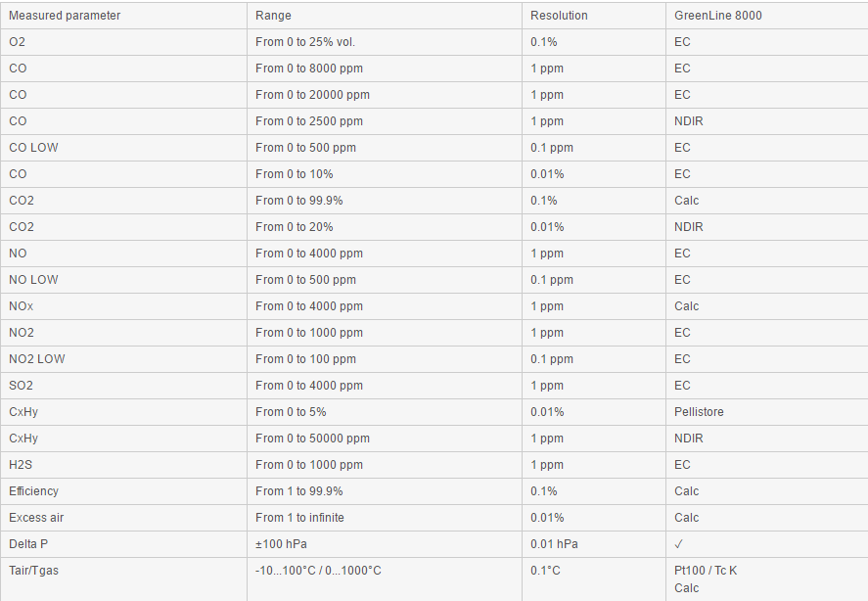Select the 'From 1 to infinite' cell
The height and width of the screenshot is (601, 868).
[299, 518]
